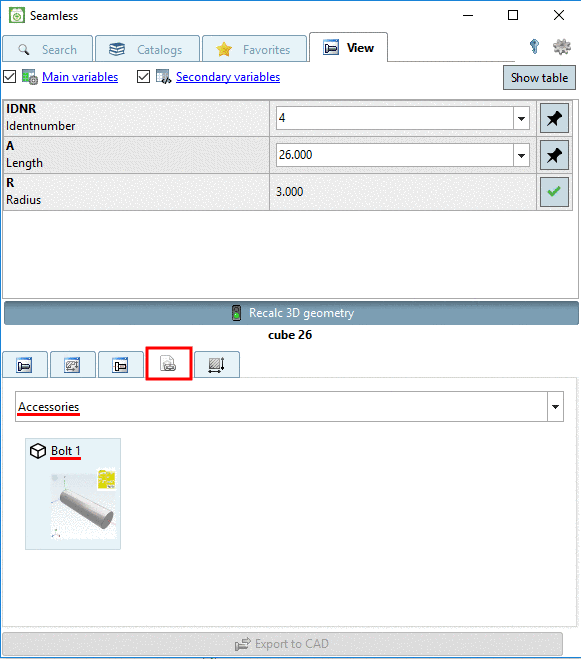
Task: Open the Secondary variables link
Action: [228, 77]
